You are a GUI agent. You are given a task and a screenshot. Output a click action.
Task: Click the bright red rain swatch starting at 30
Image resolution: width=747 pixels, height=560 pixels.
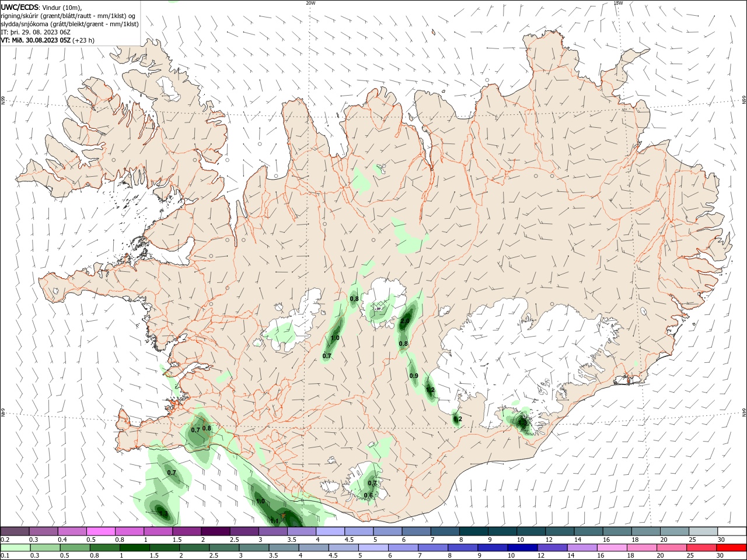[x=731, y=548]
